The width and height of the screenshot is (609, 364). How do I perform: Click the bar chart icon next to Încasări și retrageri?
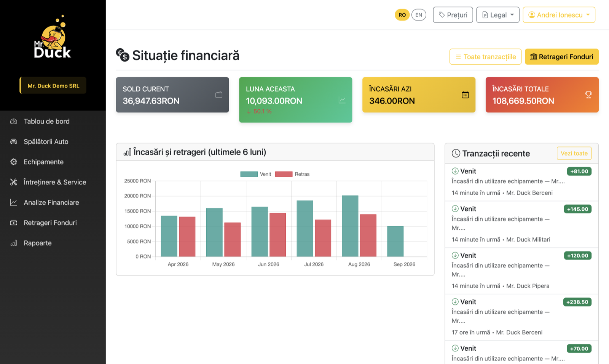click(x=127, y=152)
